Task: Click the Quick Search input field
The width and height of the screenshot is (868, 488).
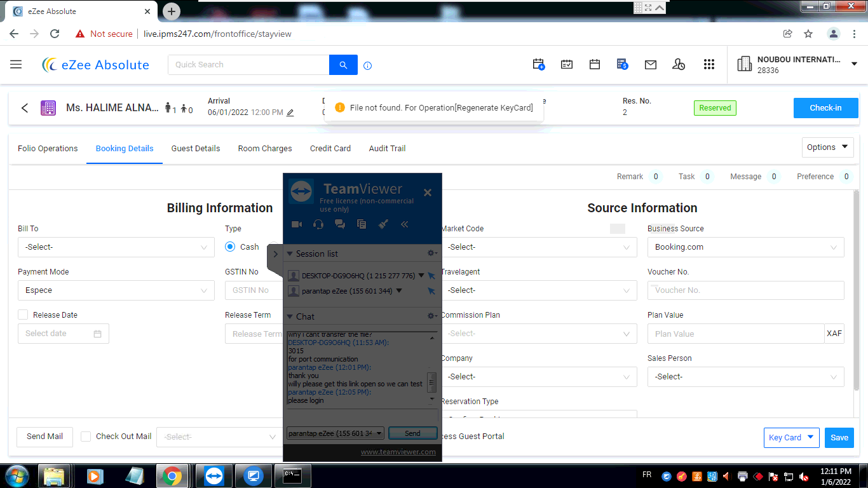Action: [x=248, y=65]
